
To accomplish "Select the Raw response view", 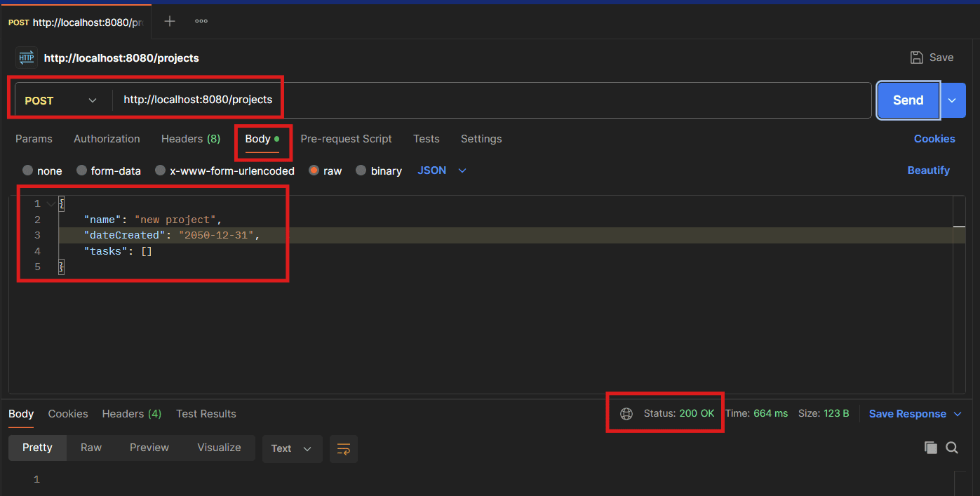I will point(91,448).
